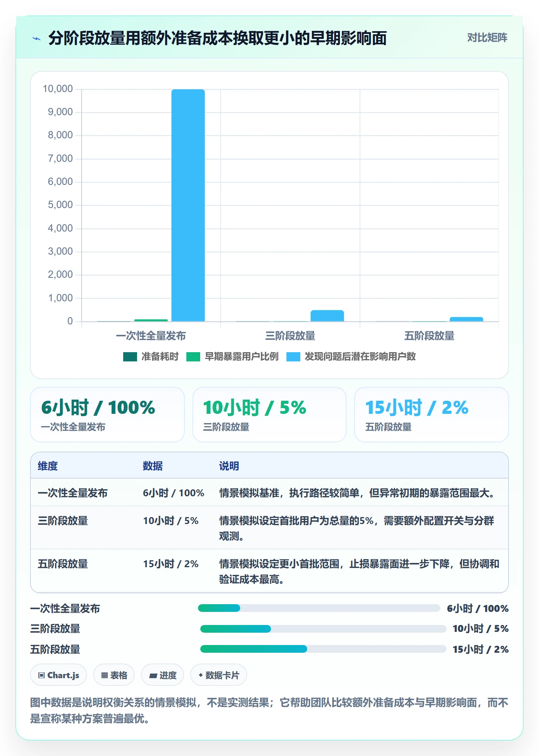Click the Chart.js tag chip
The width and height of the screenshot is (539, 756).
click(59, 675)
